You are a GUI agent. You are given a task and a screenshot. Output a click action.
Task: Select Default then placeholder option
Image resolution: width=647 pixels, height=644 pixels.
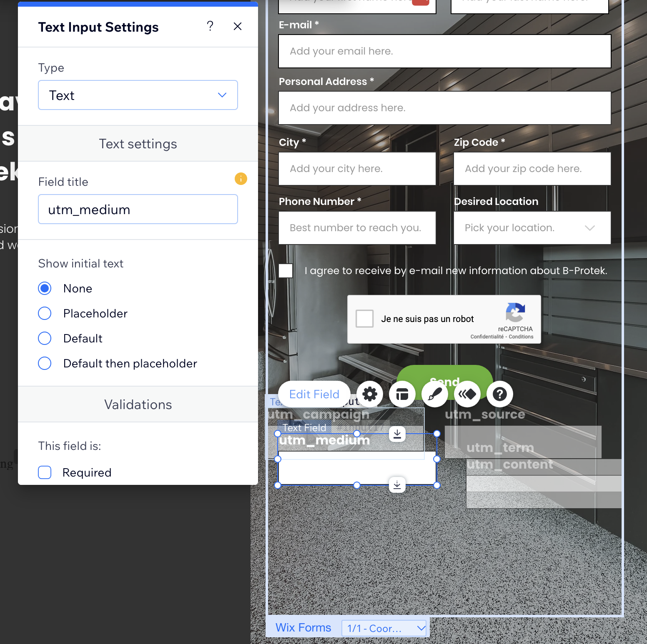tap(45, 363)
